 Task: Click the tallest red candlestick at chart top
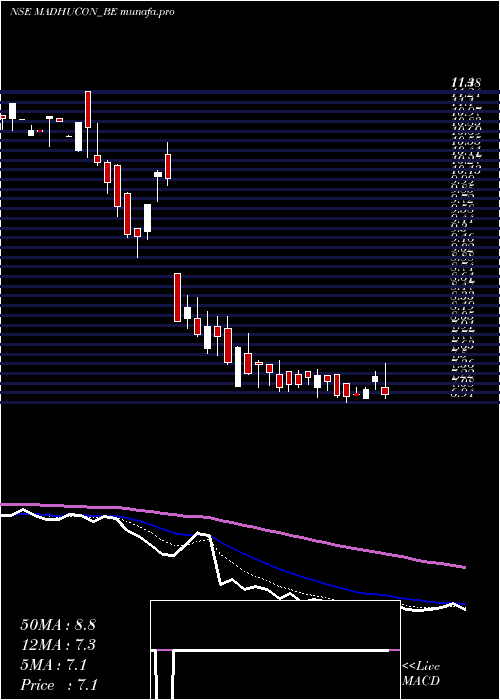[x=88, y=109]
